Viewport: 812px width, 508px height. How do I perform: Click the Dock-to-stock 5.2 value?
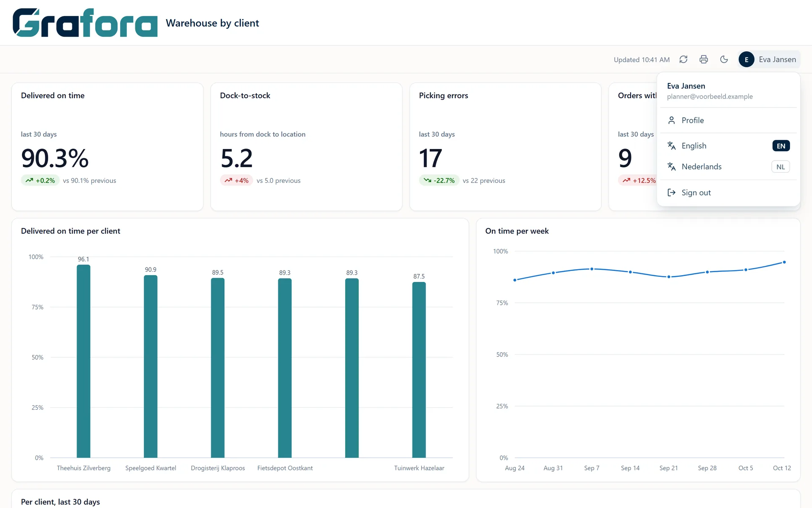coord(236,158)
